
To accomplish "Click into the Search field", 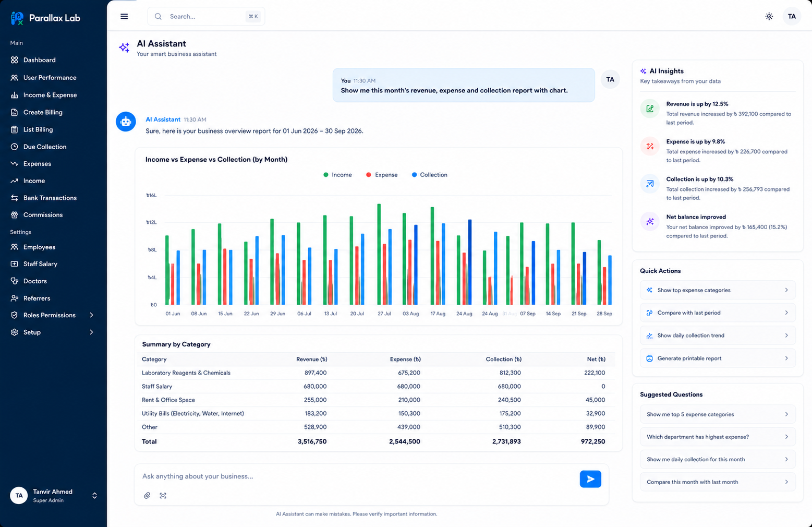I will click(206, 16).
